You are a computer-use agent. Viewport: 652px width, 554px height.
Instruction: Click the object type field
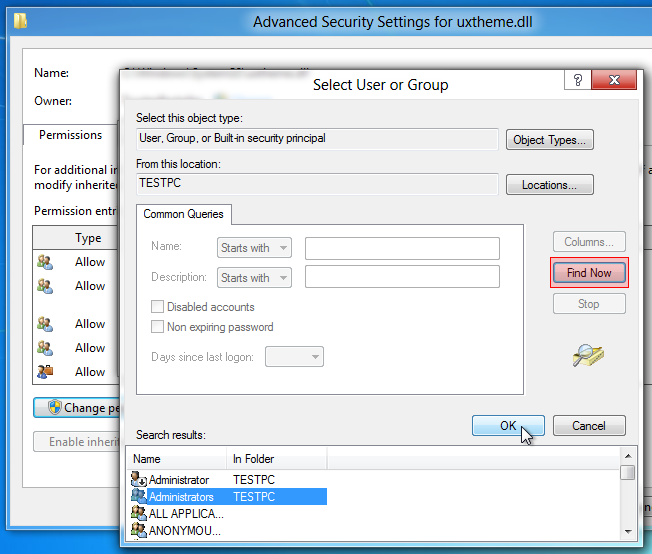coord(317,139)
